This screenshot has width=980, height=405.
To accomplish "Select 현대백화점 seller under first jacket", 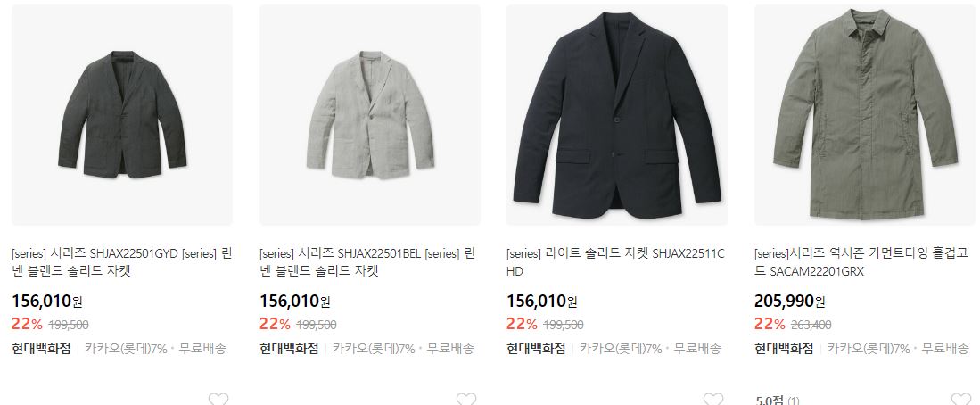I will (41, 349).
